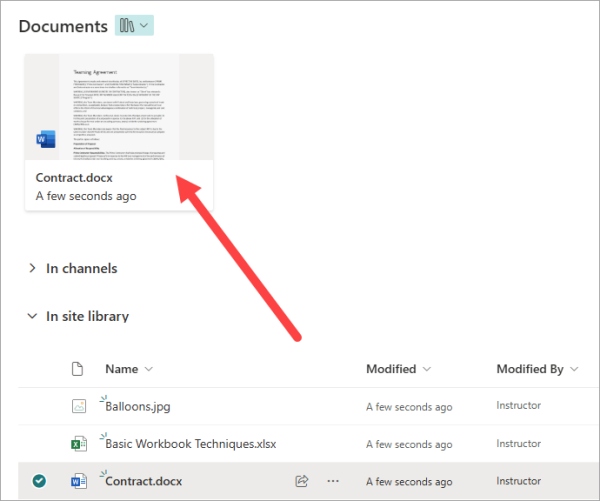Image resolution: width=600 pixels, height=501 pixels.
Task: Open more actions for Contract.docx row
Action: (333, 481)
